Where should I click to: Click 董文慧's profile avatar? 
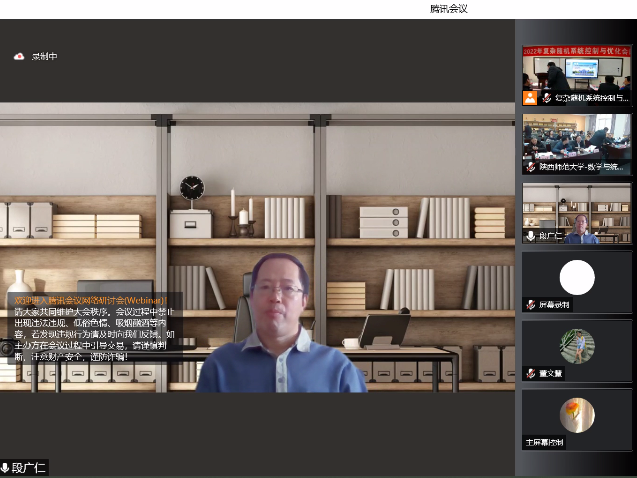pos(577,346)
